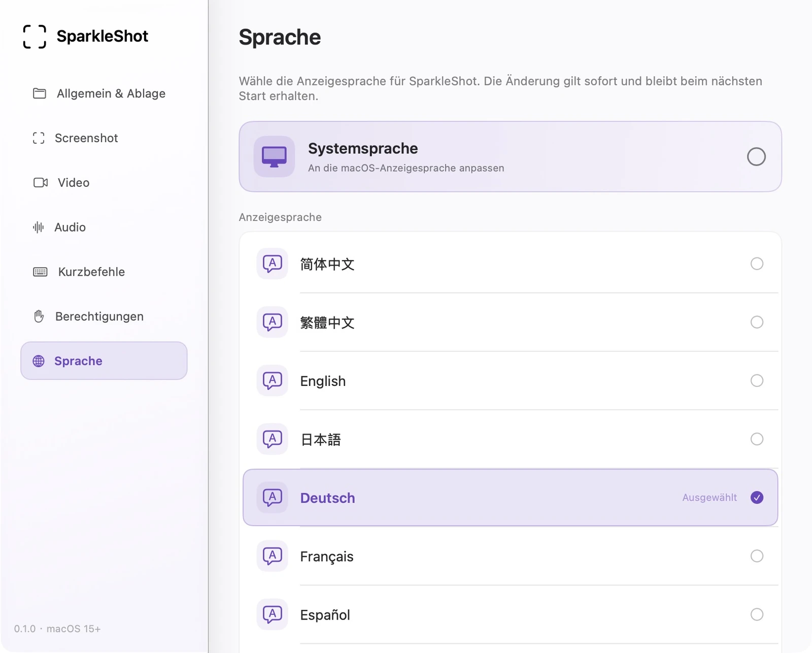Viewport: 812px width, 653px height.
Task: Click the Systemsprache title text
Action: pos(363,148)
